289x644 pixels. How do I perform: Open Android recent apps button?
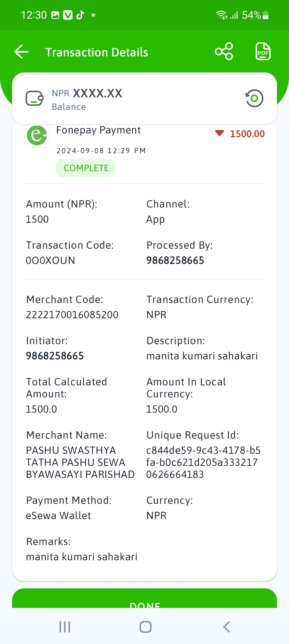pyautogui.click(x=65, y=627)
